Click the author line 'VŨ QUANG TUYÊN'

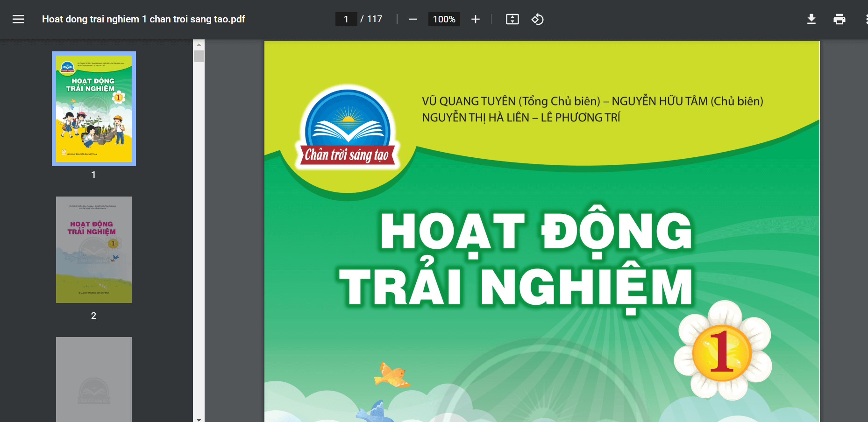pyautogui.click(x=469, y=101)
